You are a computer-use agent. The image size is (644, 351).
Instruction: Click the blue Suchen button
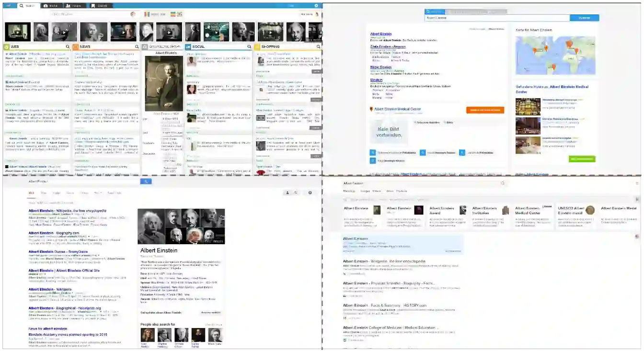coord(584,18)
